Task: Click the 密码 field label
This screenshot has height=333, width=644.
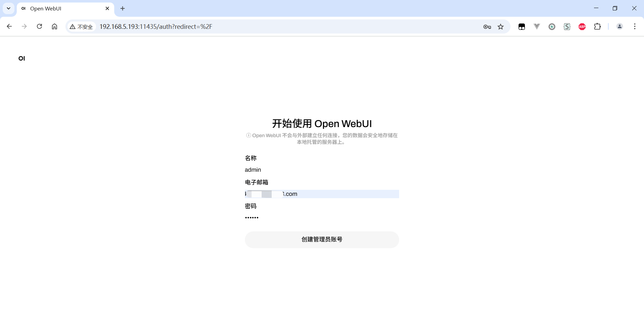Action: 251,206
